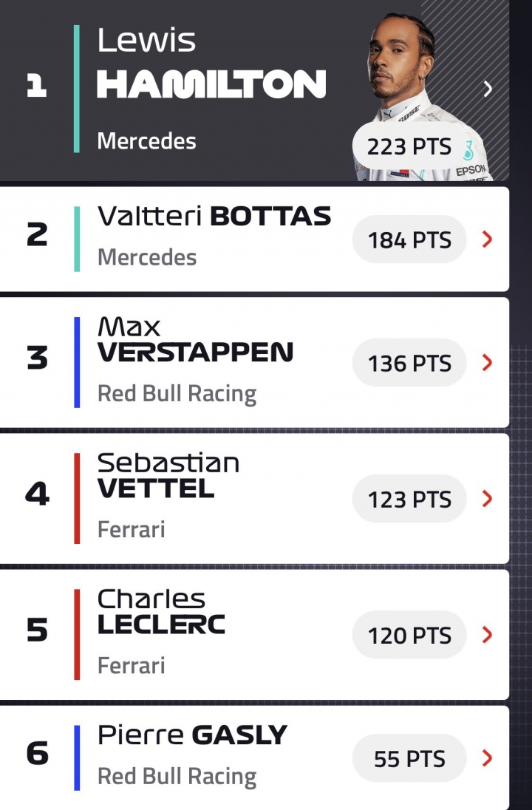Expand Vettel's details via the red chevron
Viewport: 532px width, 810px height.
click(487, 499)
